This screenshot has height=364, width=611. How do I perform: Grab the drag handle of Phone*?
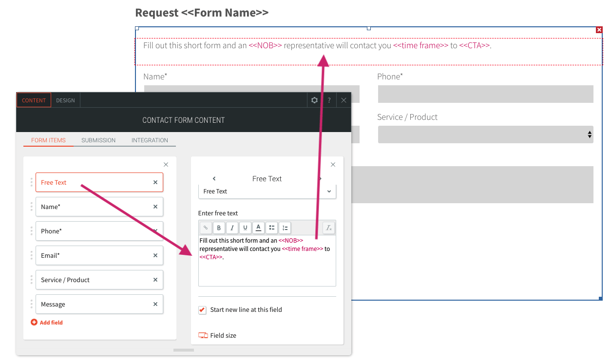pos(31,231)
